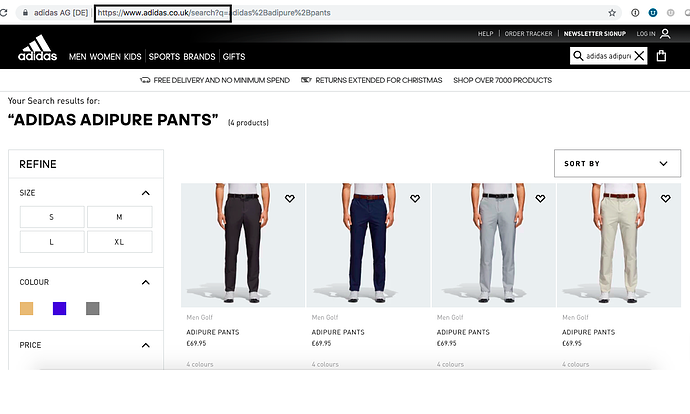This screenshot has height=414, width=690.
Task: Click the Order Tracker link
Action: pyautogui.click(x=528, y=34)
